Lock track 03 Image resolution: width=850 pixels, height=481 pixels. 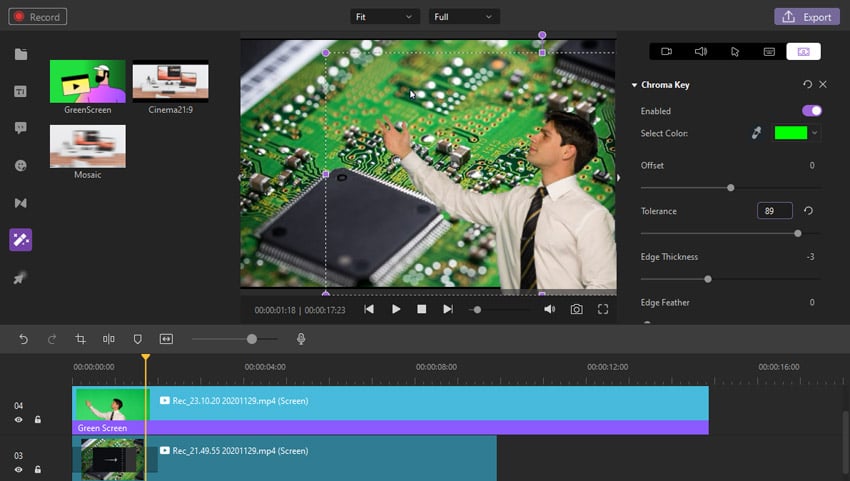[x=37, y=470]
